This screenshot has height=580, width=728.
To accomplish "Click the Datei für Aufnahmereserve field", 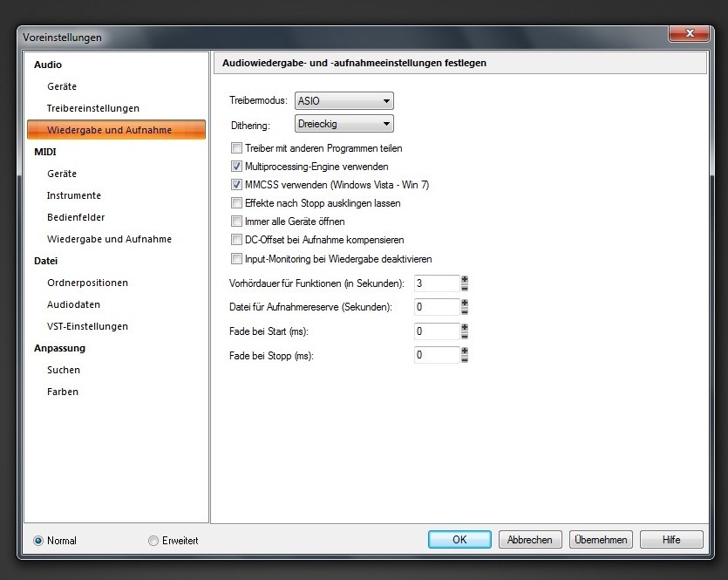I will point(437,307).
